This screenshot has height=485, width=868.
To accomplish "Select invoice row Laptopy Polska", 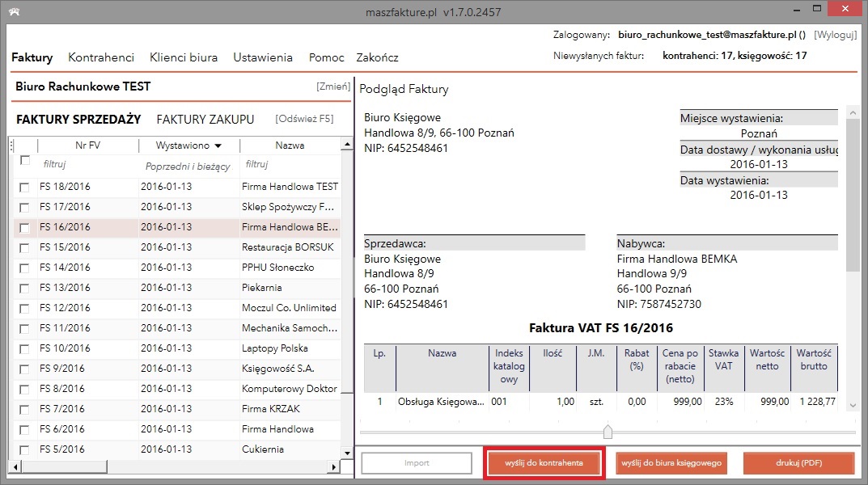I will (177, 348).
